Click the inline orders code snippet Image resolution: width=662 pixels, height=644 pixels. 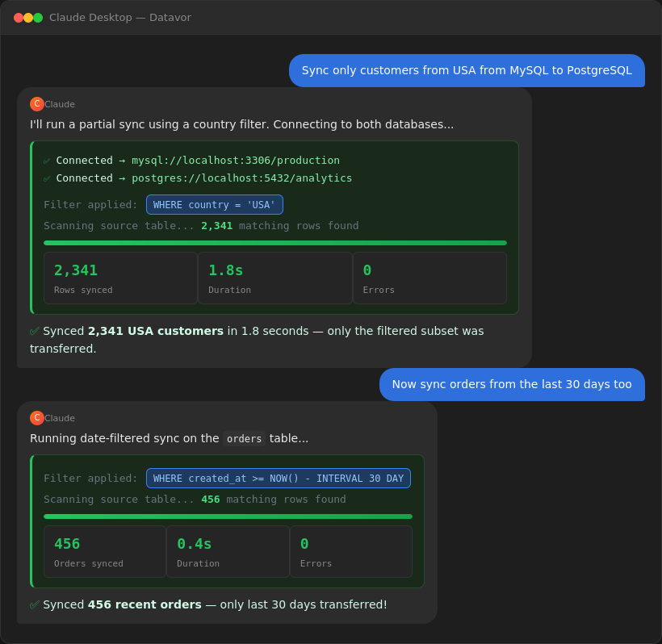(x=244, y=439)
